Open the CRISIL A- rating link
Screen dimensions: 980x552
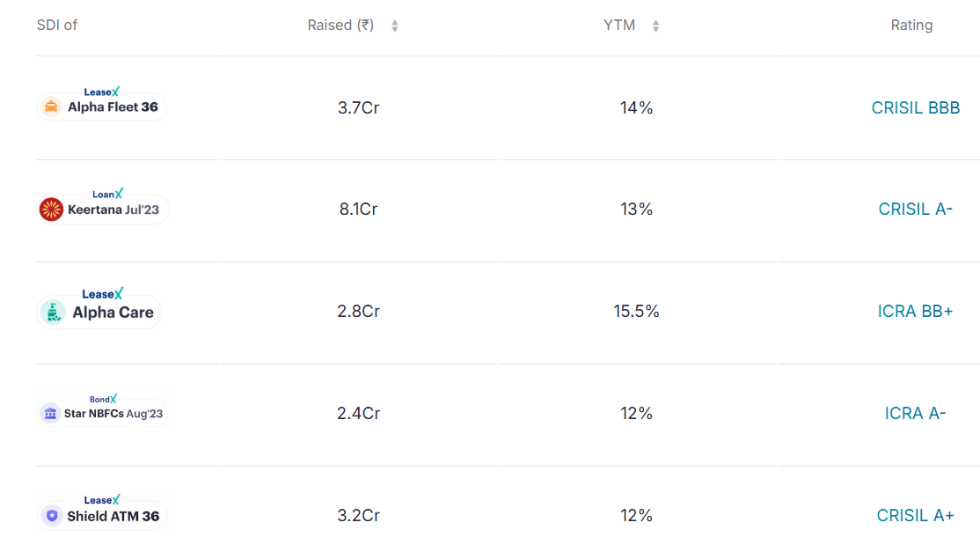click(916, 209)
